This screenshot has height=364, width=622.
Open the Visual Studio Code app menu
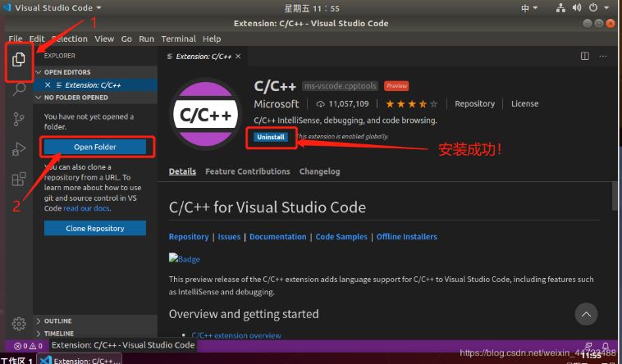(52, 7)
